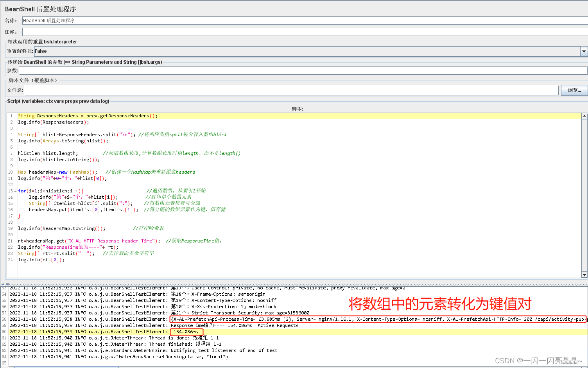Viewport: 588px width, 368px height.
Task: Click the script editor scroll down arrow
Action: point(584,275)
